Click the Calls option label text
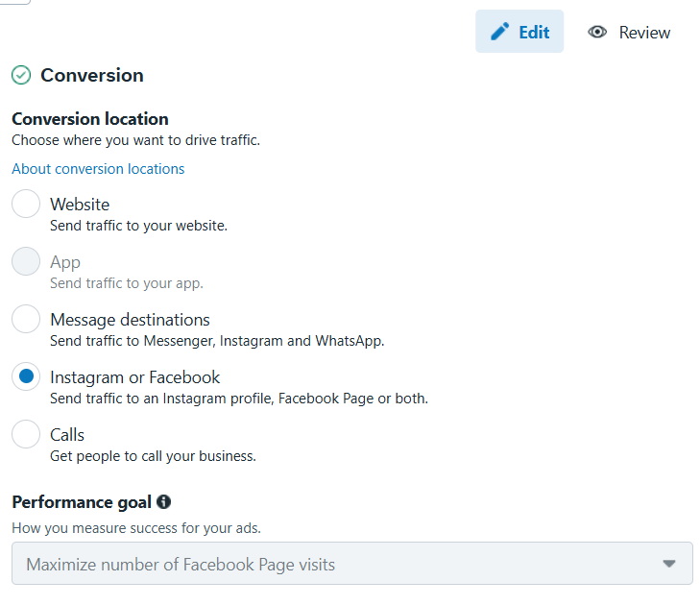This screenshot has width=700, height=605. tap(67, 434)
